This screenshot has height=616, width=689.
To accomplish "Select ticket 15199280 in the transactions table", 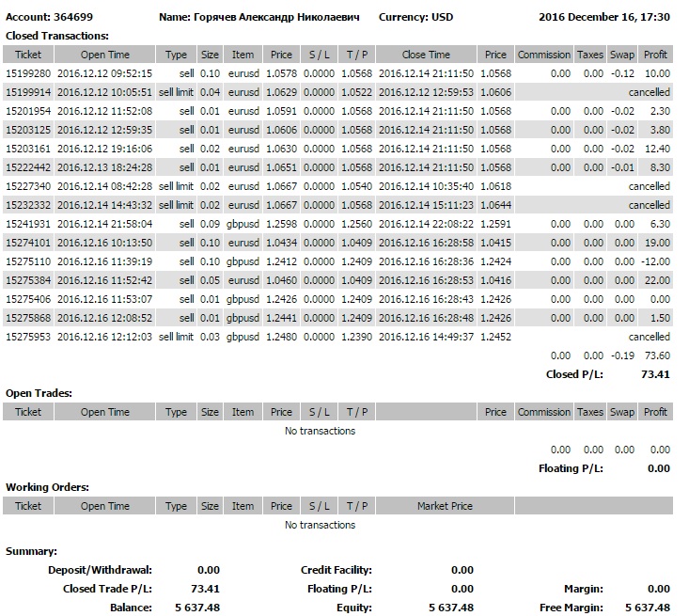I will pos(337,73).
